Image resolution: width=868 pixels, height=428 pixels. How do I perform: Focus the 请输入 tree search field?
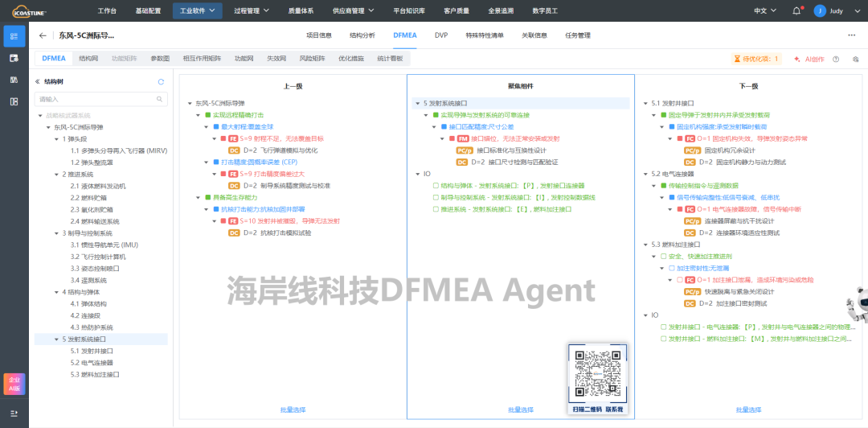pos(100,99)
